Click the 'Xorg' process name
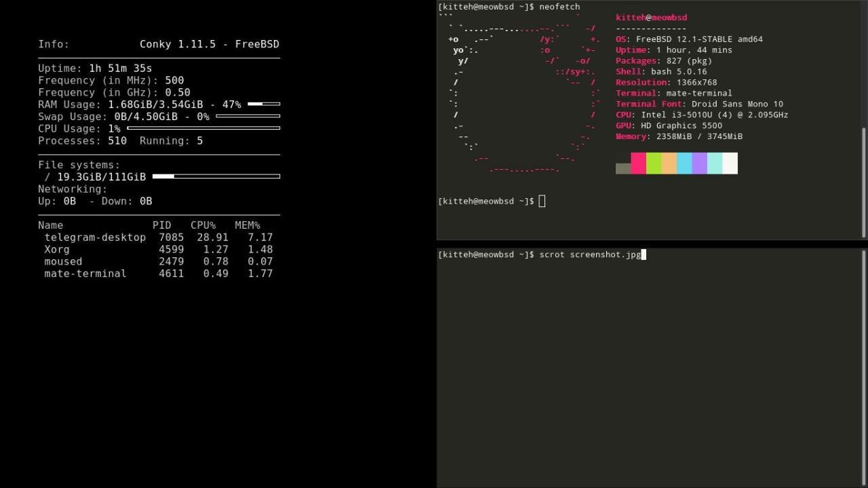Image resolution: width=868 pixels, height=488 pixels. point(57,250)
